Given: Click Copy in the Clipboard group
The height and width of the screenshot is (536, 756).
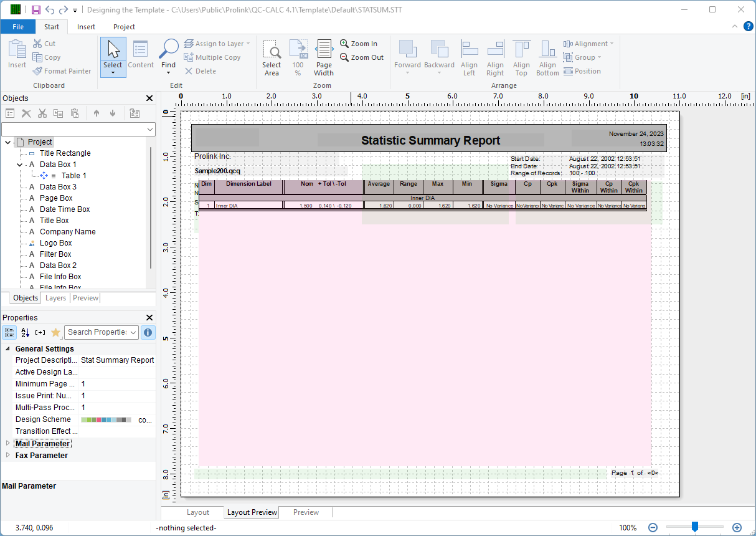Looking at the screenshot, I should click(47, 57).
